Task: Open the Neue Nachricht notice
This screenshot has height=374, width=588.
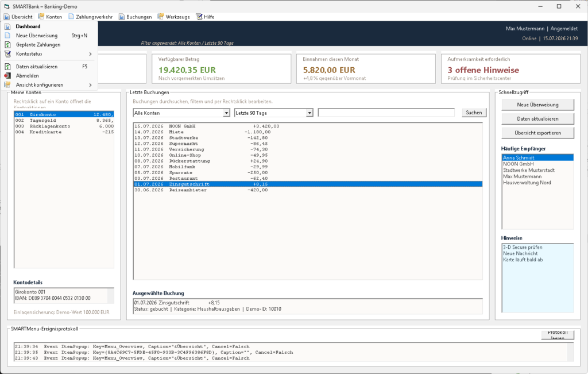Action: tap(537, 253)
